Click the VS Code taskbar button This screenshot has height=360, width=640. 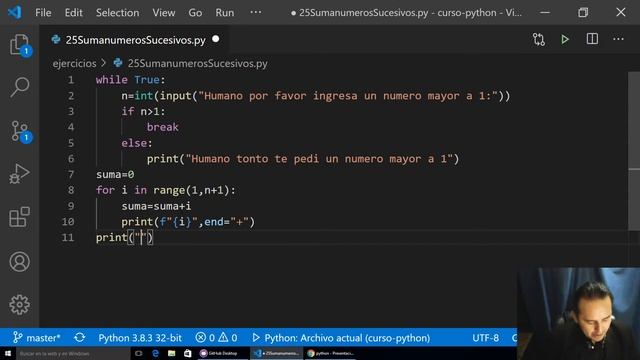coord(277,353)
